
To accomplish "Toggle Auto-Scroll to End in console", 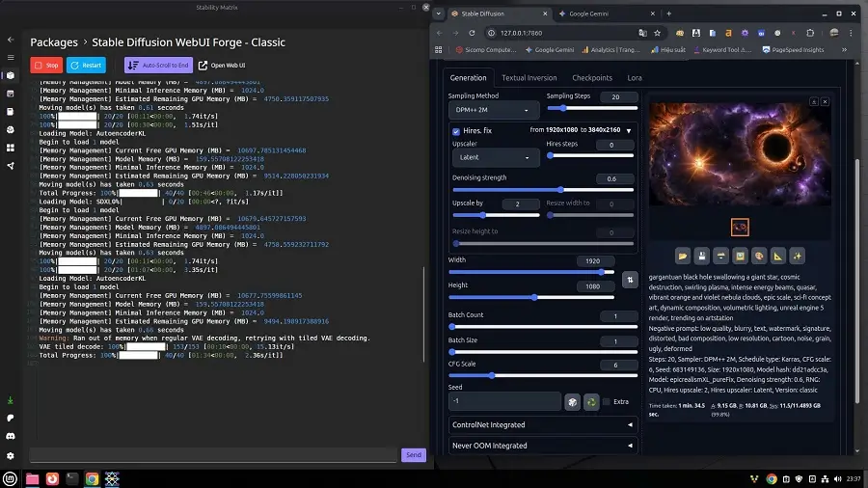I will tap(158, 66).
